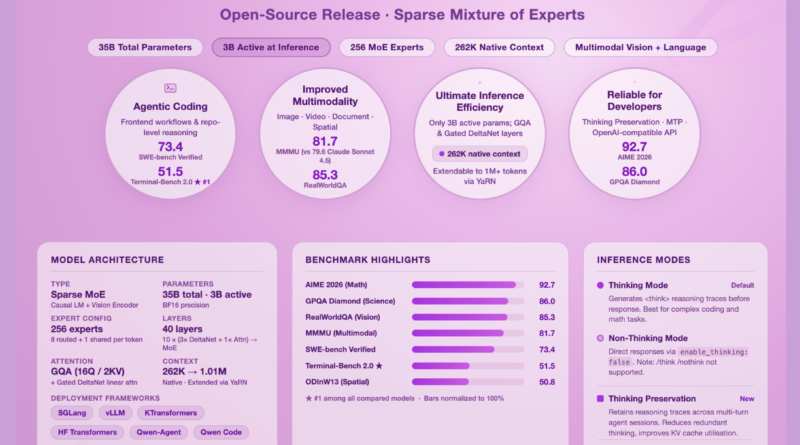The image size is (800, 445).
Task: Click the New badge beside Thinking Preservation
Action: (x=747, y=399)
